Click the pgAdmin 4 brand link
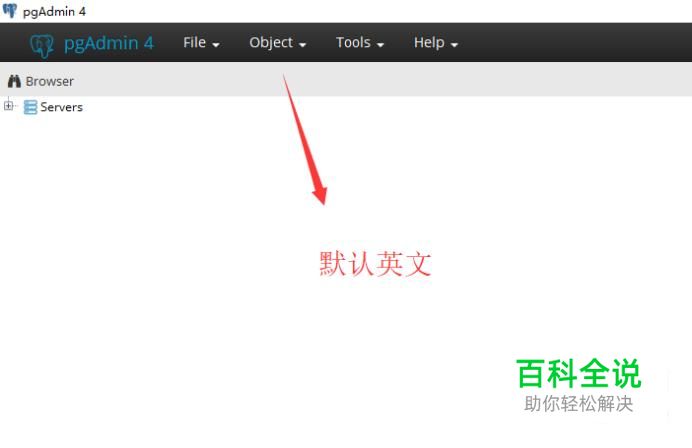692x448 pixels. 109,43
